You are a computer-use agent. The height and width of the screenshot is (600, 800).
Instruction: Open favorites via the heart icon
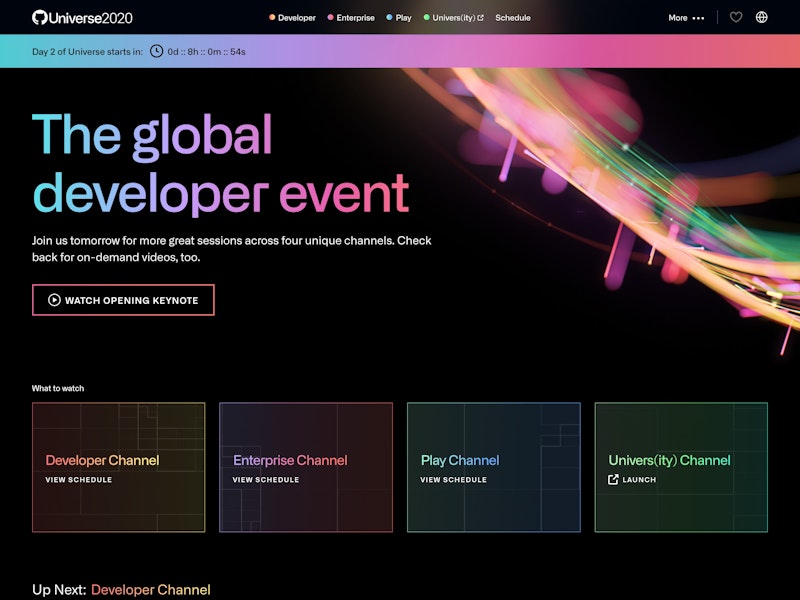(734, 17)
